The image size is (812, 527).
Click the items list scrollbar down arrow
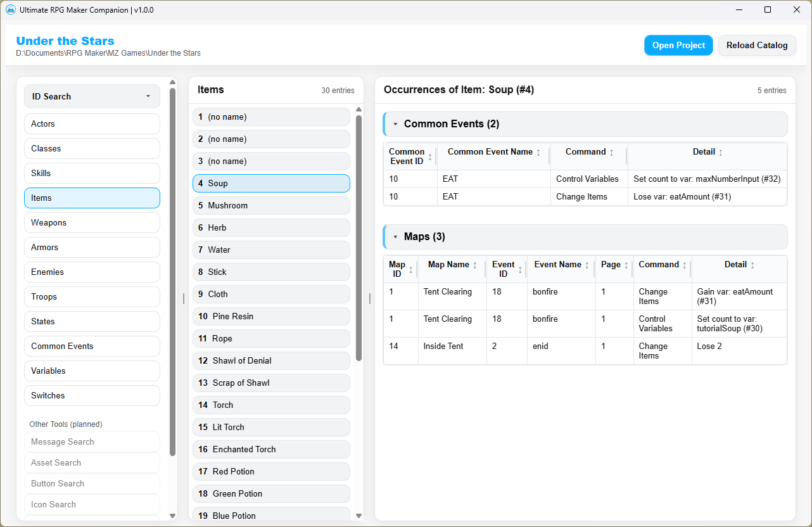tap(359, 516)
